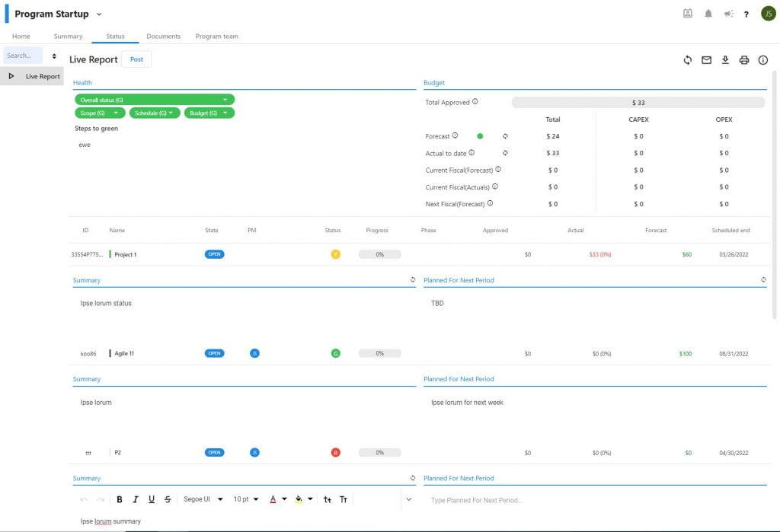Open the 10 pt font size dropdown
The image size is (780, 532).
246,499
